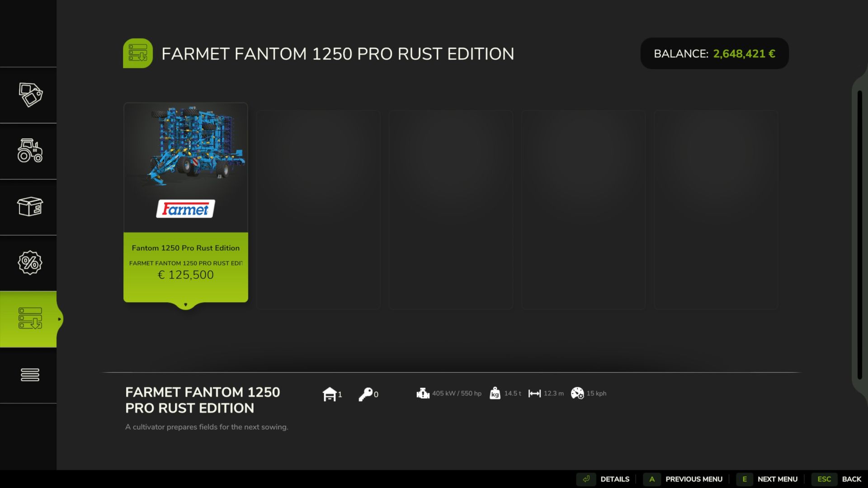The width and height of the screenshot is (868, 488).
Task: Open the Brands category in the sidebar
Action: 30,95
